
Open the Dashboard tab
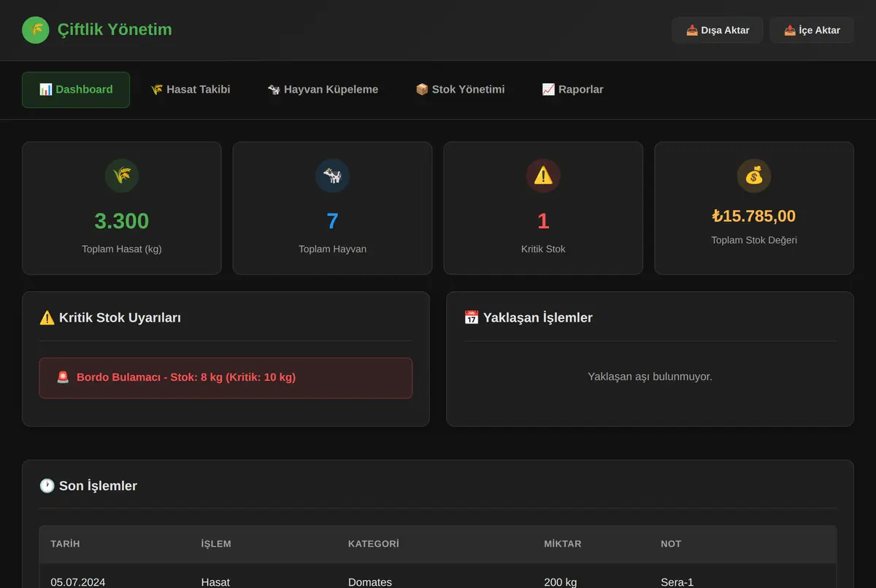tap(76, 90)
